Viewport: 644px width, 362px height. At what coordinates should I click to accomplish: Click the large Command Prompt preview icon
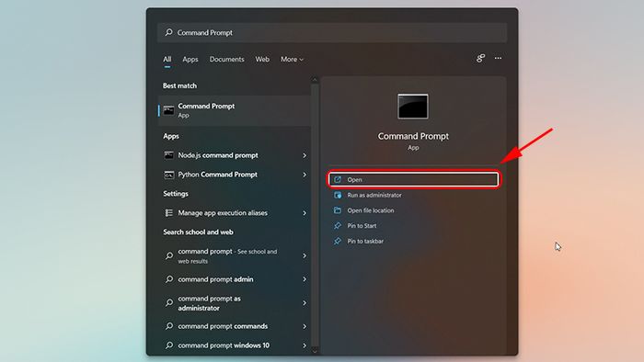tap(413, 107)
